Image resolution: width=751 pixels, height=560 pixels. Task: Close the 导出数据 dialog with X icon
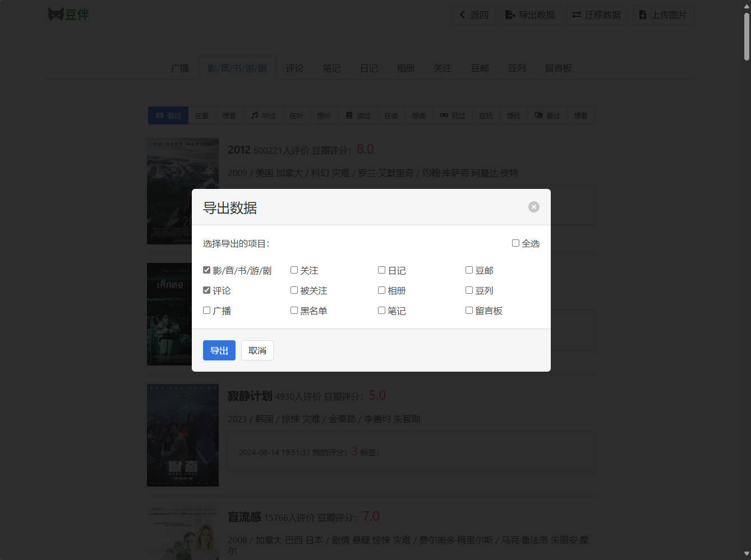(533, 207)
